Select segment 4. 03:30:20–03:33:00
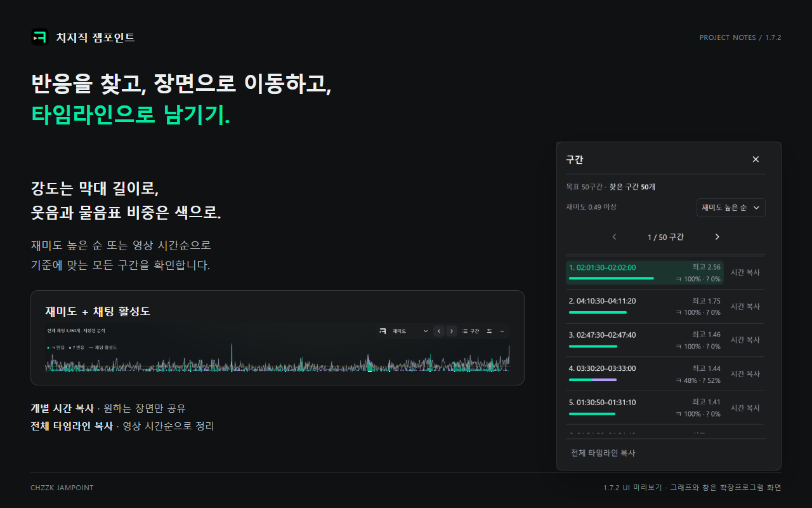Viewport: 812px width, 508px height. 645,374
